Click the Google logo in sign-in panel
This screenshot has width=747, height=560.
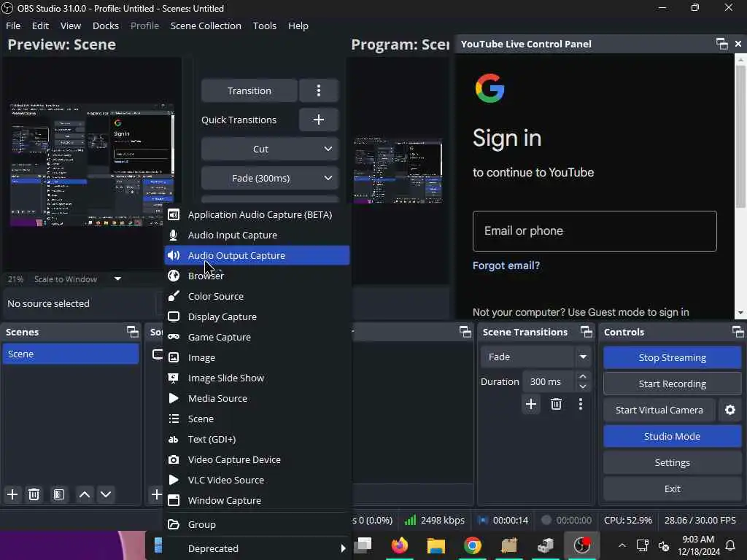pyautogui.click(x=489, y=88)
